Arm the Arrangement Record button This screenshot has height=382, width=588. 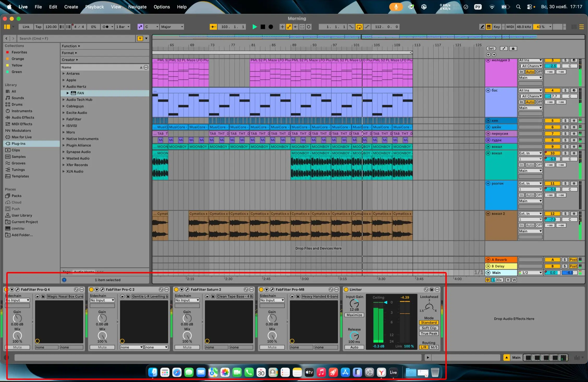(271, 27)
